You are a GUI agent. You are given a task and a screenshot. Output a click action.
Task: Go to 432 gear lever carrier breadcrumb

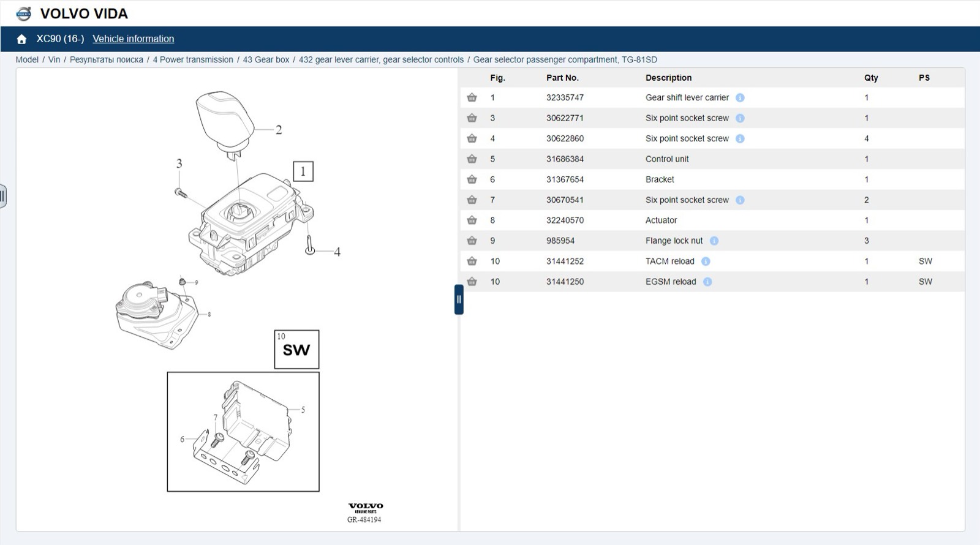(x=381, y=59)
